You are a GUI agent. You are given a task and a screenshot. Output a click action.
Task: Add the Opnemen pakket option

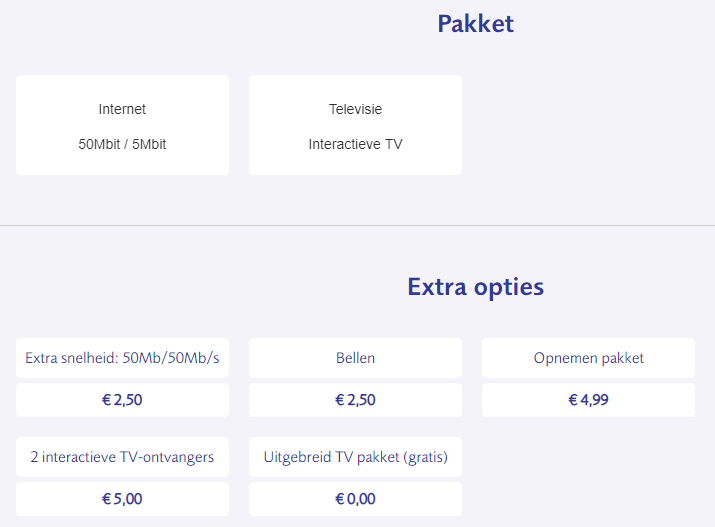pos(588,358)
